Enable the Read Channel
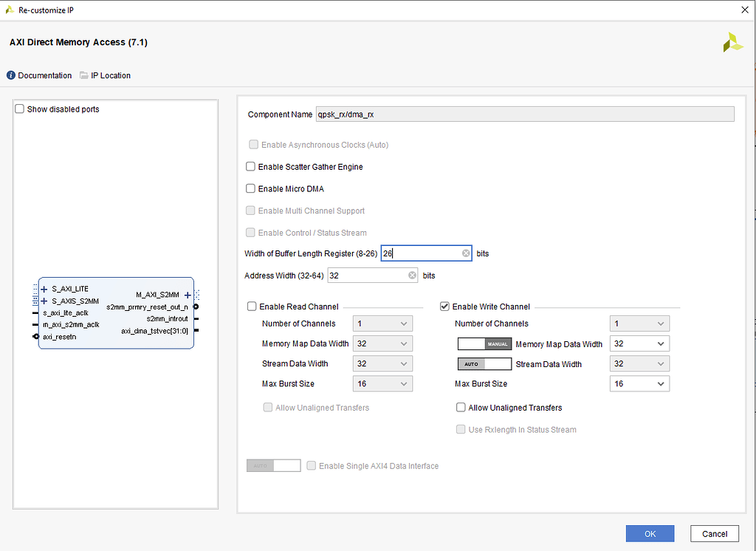 coord(252,307)
